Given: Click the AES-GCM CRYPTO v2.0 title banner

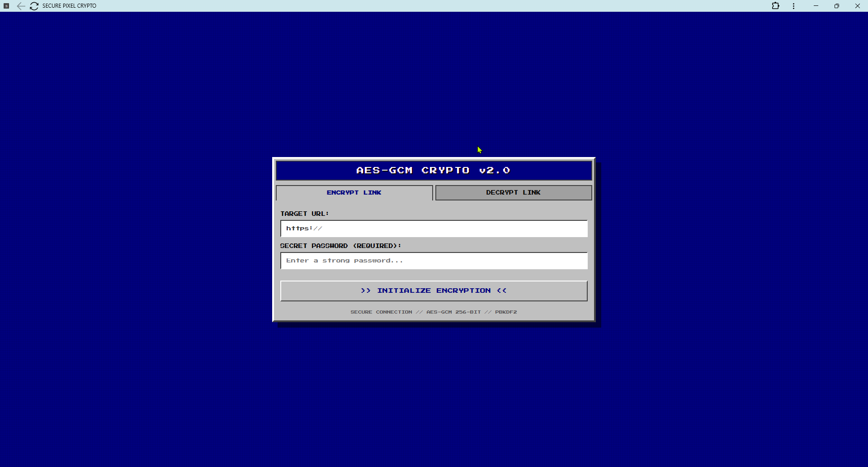Looking at the screenshot, I should [434, 170].
